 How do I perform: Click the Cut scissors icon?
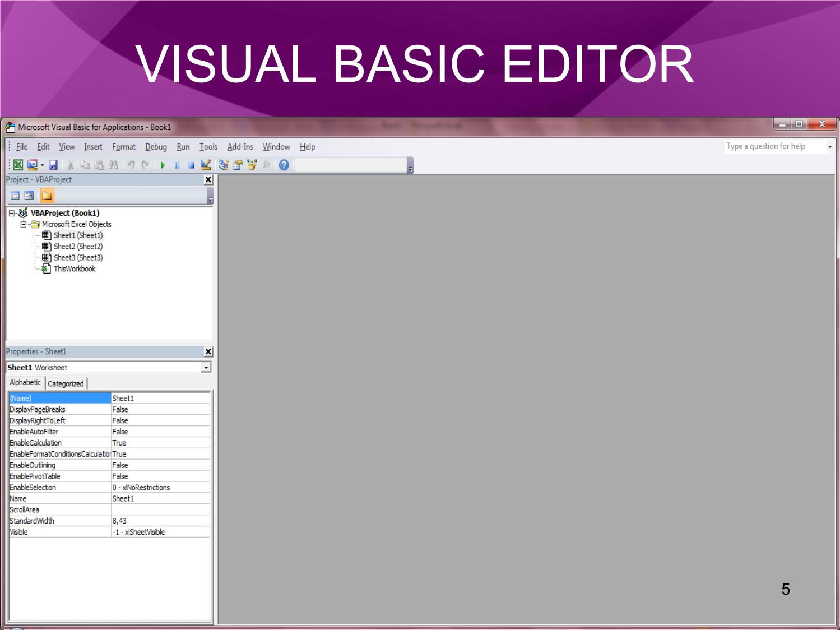point(71,165)
